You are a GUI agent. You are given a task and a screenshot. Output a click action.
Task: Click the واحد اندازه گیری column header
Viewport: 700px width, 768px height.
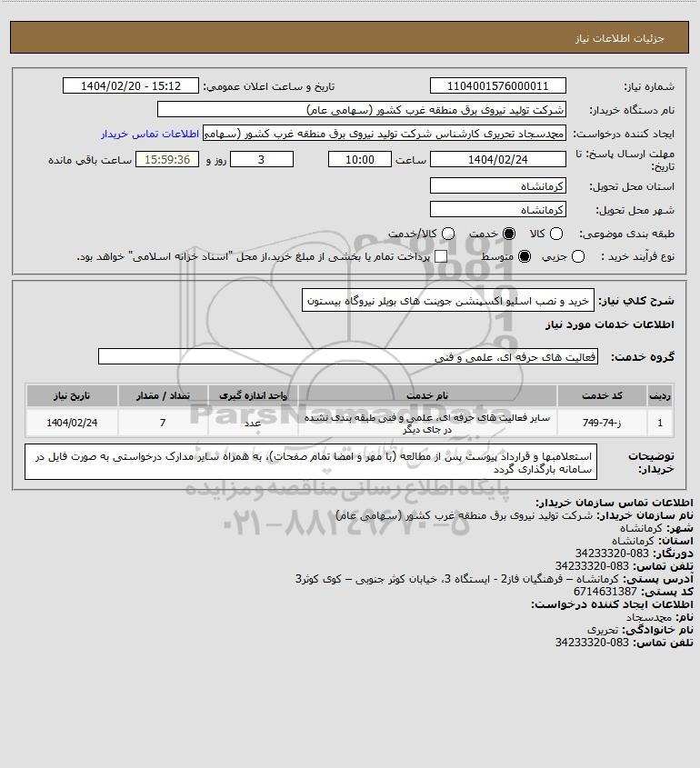253,395
